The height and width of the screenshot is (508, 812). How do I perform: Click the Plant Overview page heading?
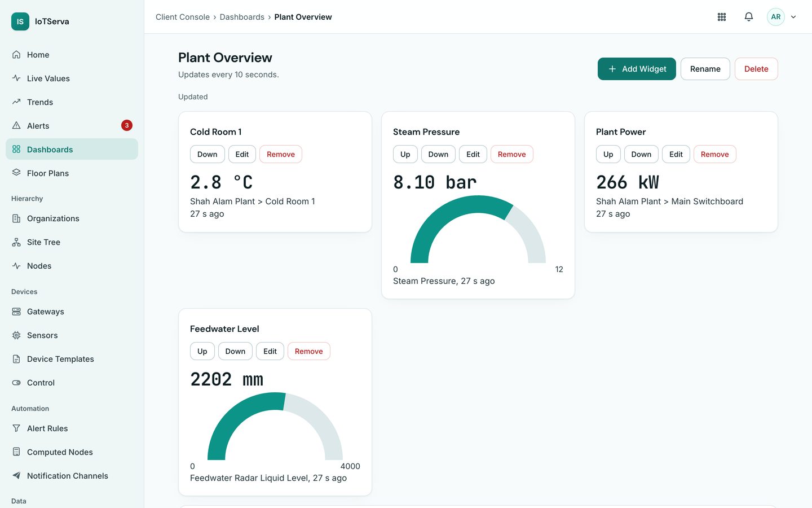click(x=225, y=58)
